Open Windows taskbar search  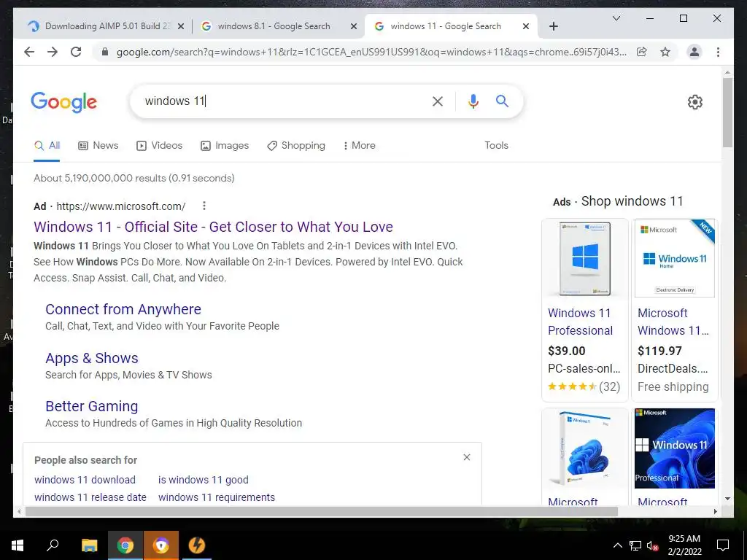pos(53,545)
